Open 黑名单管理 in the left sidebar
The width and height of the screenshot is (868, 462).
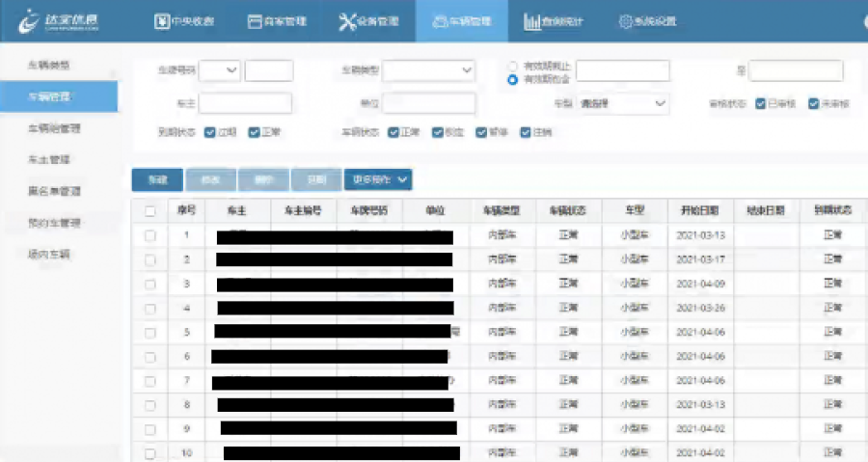tap(54, 191)
